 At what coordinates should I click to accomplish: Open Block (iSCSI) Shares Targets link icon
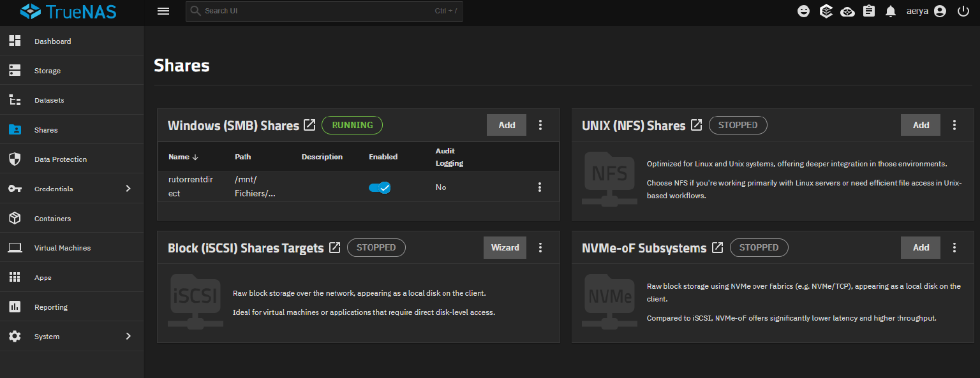coord(334,247)
